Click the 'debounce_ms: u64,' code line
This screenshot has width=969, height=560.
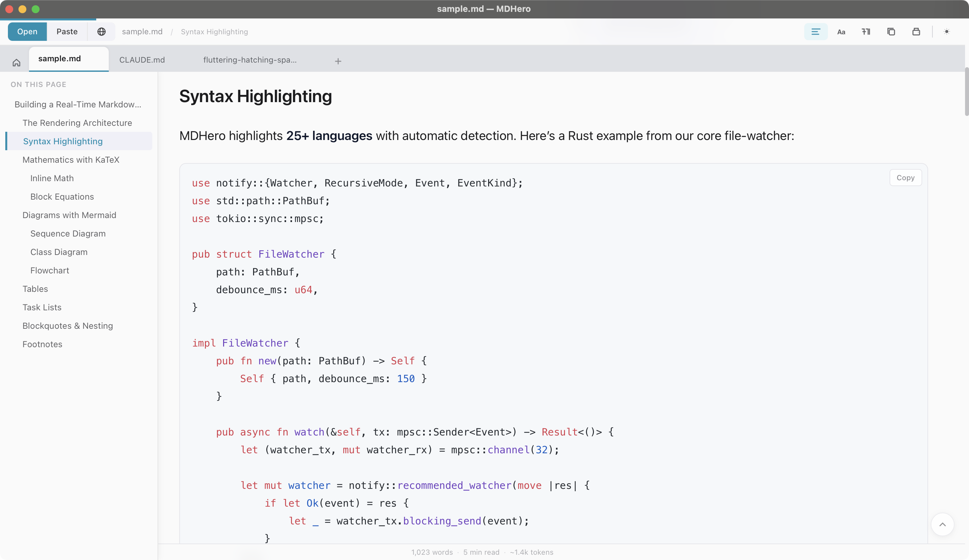click(x=266, y=290)
